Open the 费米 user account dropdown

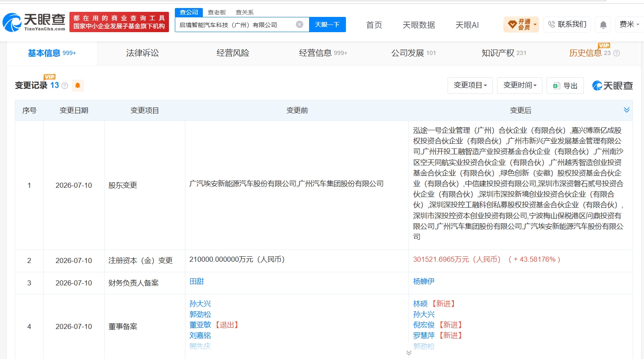coord(629,25)
